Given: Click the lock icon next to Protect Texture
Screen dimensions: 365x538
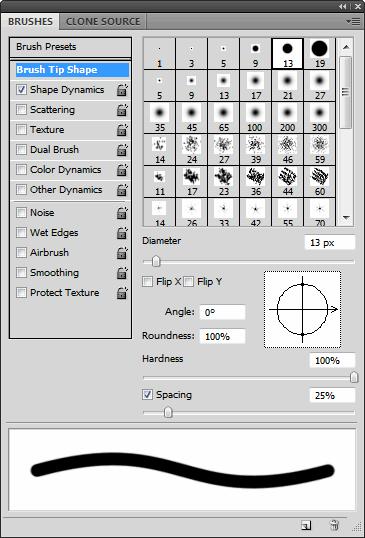Looking at the screenshot, I should [x=122, y=293].
